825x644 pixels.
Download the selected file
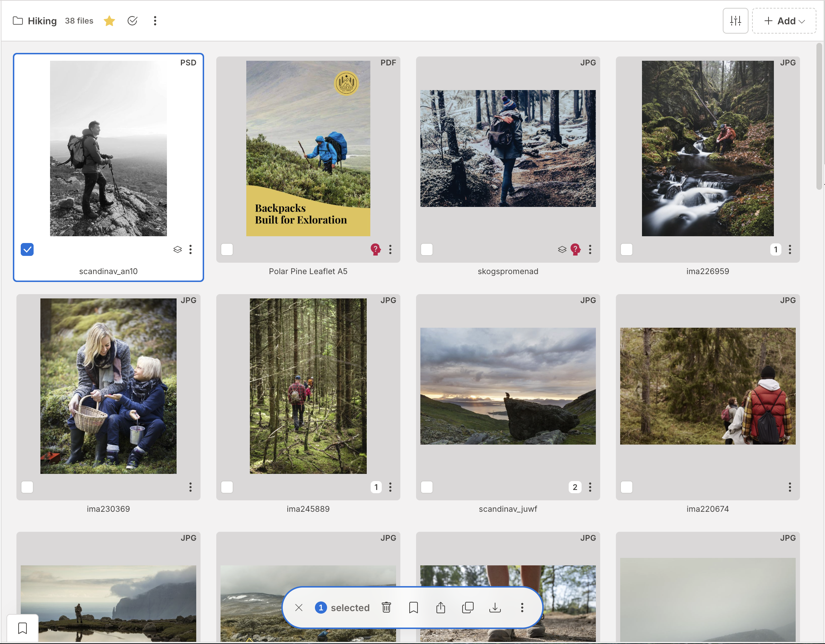coord(495,607)
